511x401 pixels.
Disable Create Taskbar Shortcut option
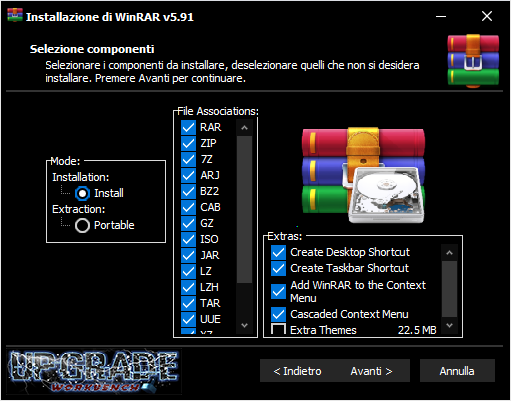278,268
